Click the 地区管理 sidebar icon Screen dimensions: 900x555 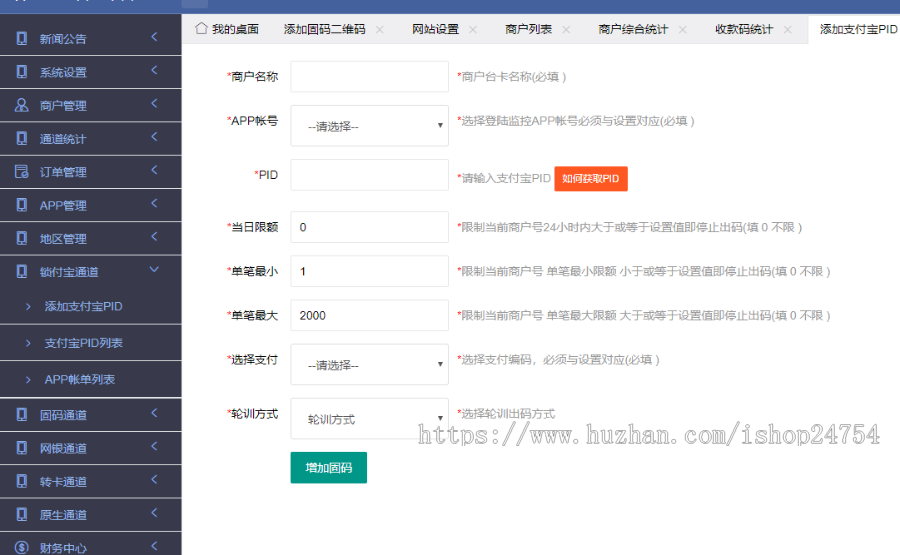point(22,238)
